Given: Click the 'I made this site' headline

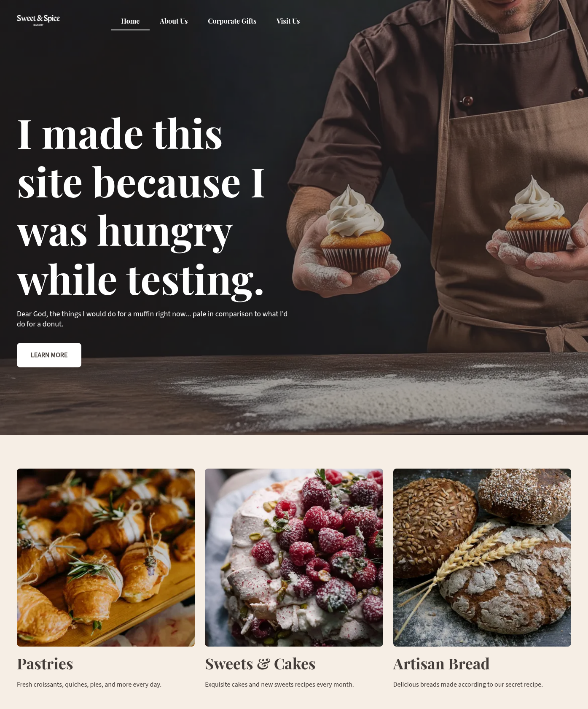Looking at the screenshot, I should pyautogui.click(x=141, y=207).
